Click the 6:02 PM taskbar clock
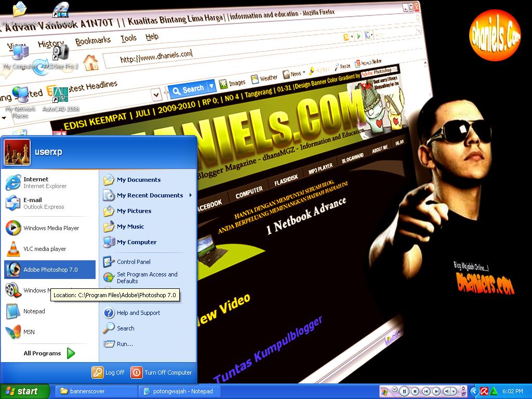Screen dimensions: 532x399 click(513, 392)
